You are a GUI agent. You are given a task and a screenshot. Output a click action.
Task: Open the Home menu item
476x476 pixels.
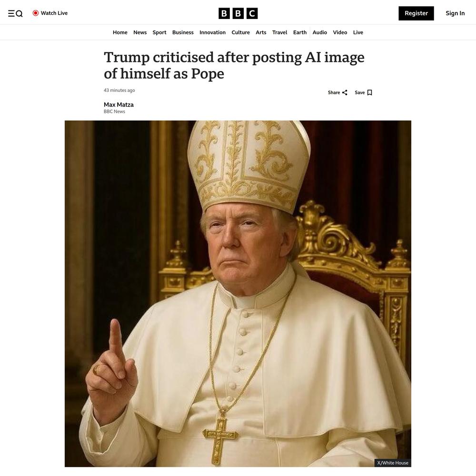click(x=120, y=32)
